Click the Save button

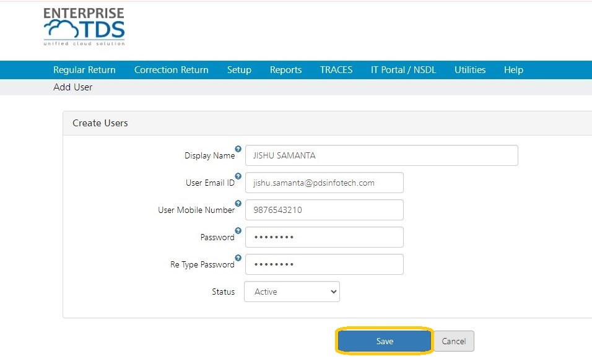384,341
